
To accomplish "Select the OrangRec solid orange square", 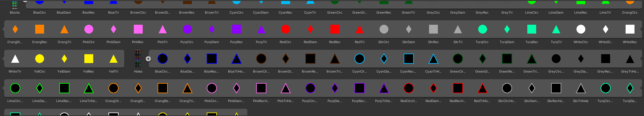I will click(x=39, y=29).
